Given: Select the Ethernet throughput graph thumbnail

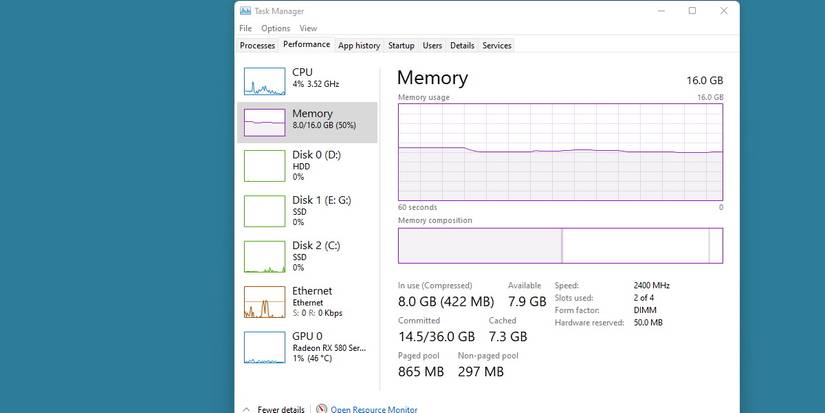Looking at the screenshot, I should point(265,302).
